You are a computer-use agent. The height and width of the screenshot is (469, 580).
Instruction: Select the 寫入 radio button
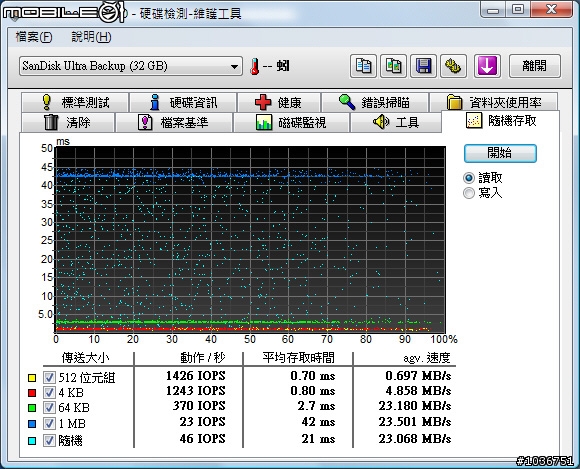(469, 193)
